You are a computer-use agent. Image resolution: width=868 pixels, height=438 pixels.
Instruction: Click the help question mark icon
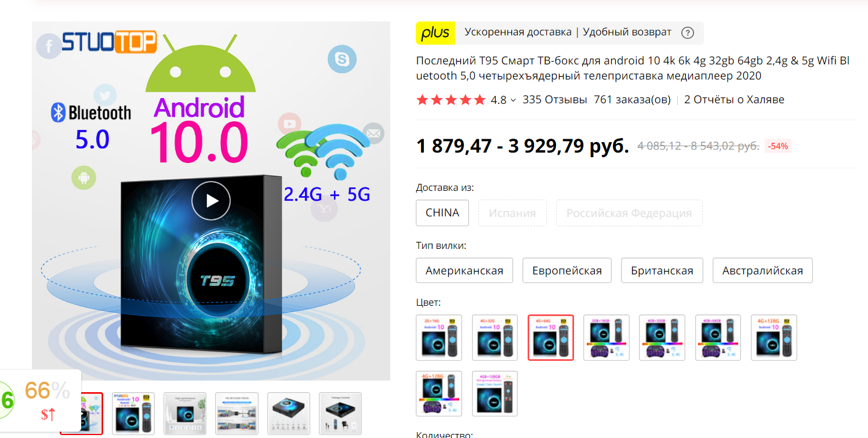[687, 32]
